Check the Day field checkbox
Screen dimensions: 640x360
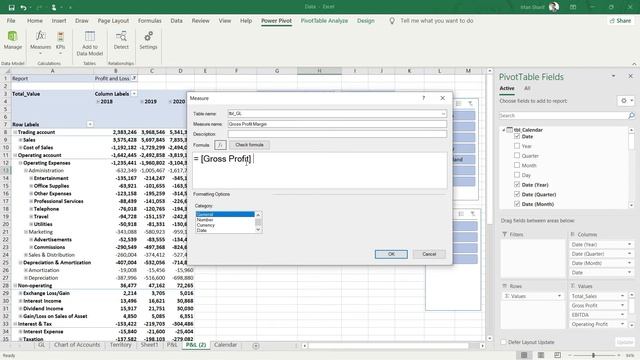point(517,175)
